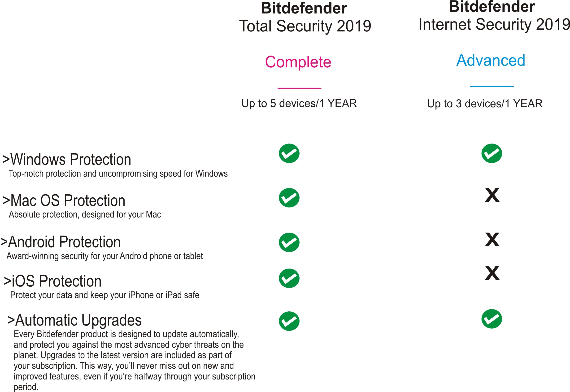Click Internet Security check for Automatic Upgrades
Viewport: 570px width, 392px height.
coord(492,318)
